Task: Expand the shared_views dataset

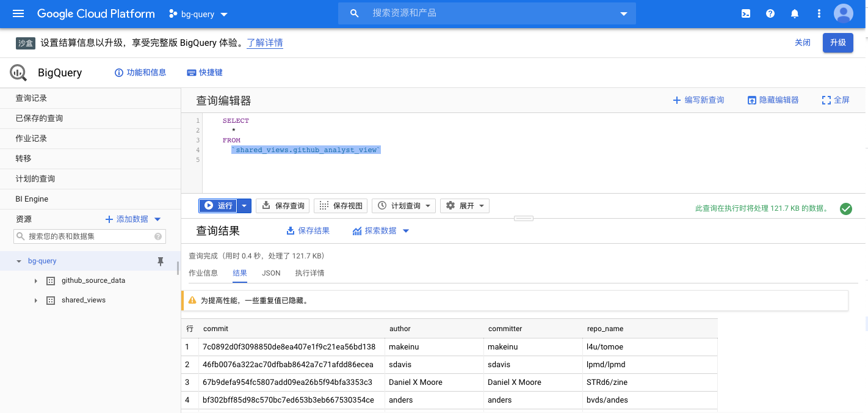Action: coord(35,301)
